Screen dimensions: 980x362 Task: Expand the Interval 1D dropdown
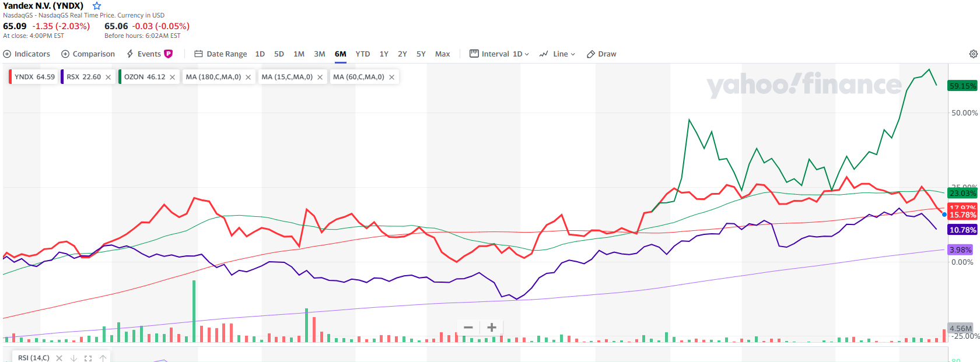pos(499,54)
